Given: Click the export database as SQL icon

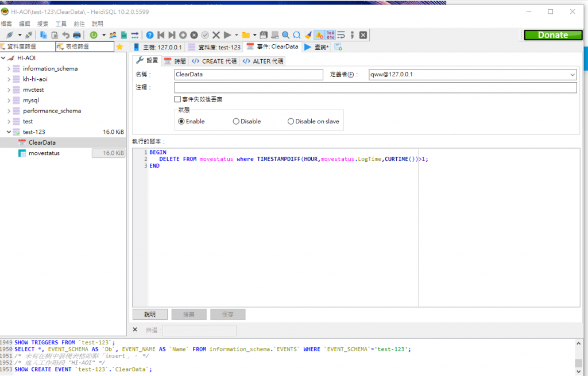Looking at the screenshot, I should (124, 35).
